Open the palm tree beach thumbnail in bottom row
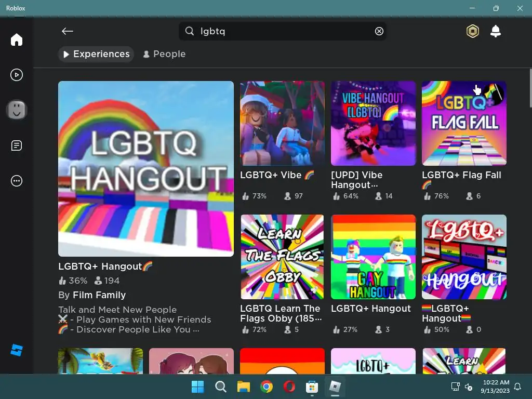Viewport: 532px width, 399px height. click(100, 361)
